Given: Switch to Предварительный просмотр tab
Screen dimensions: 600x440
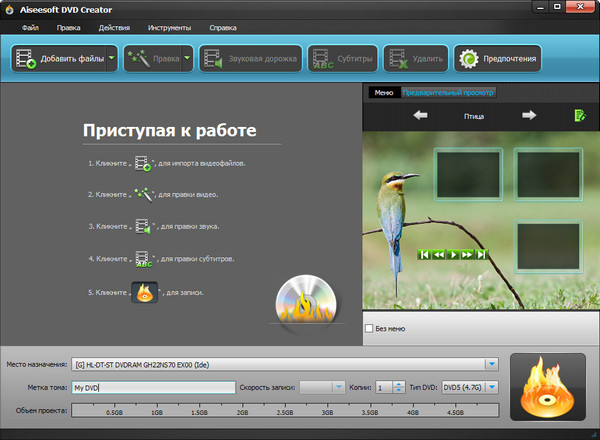Looking at the screenshot, I should (449, 93).
